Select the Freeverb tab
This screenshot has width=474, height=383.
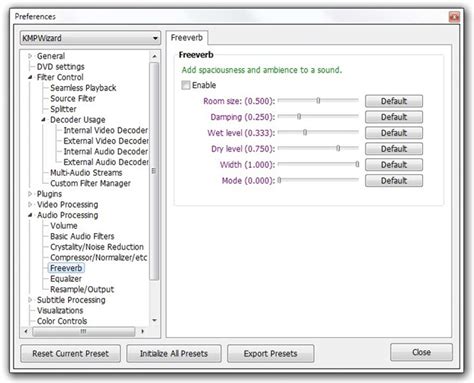(x=187, y=38)
